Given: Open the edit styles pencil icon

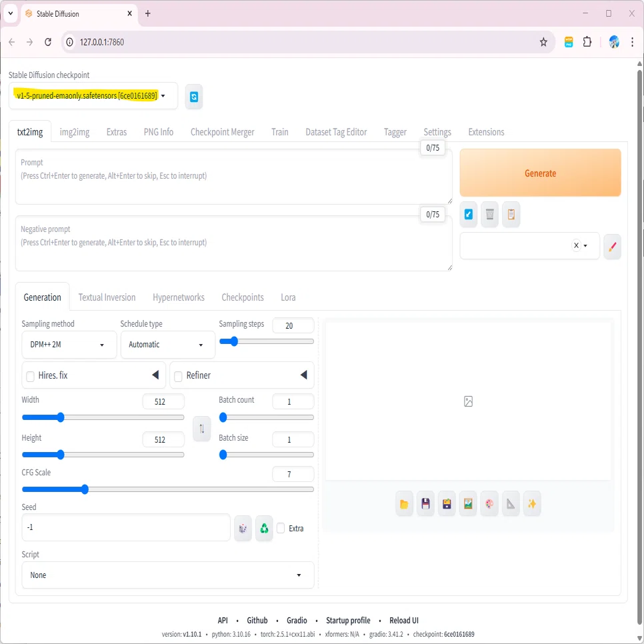Looking at the screenshot, I should point(612,247).
